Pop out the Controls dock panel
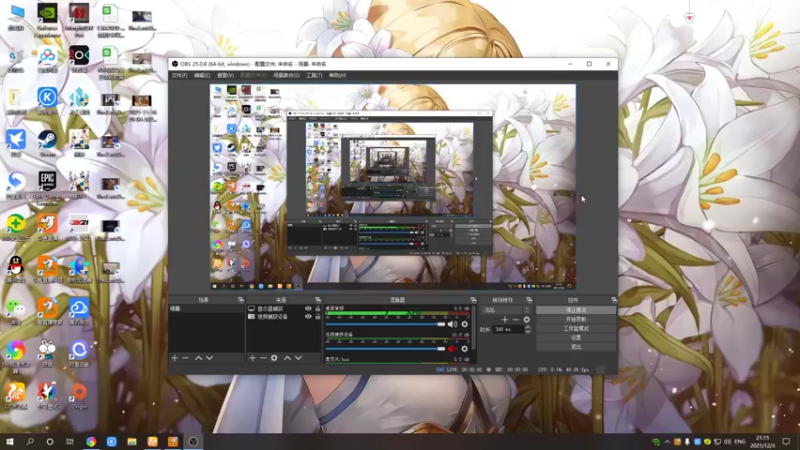This screenshot has height=450, width=800. pos(614,300)
